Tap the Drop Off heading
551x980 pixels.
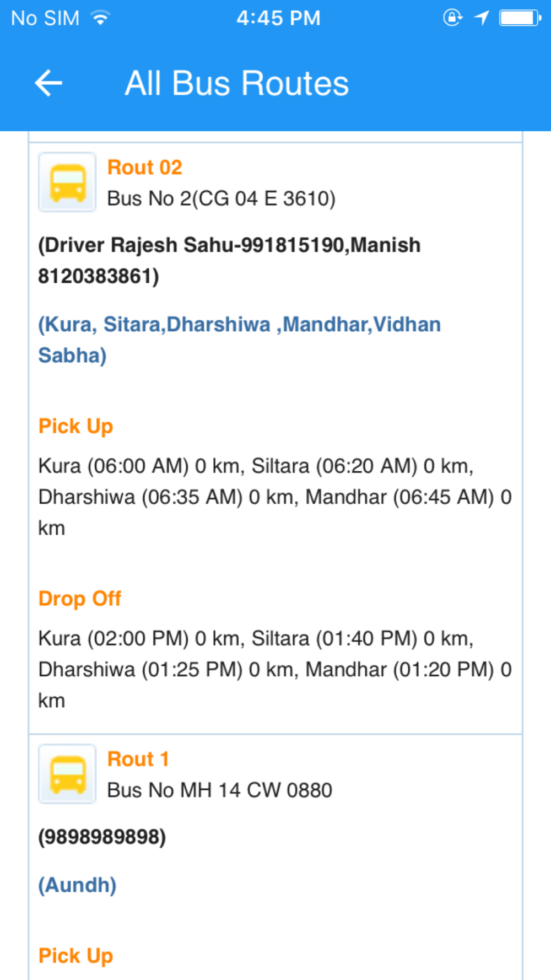80,599
